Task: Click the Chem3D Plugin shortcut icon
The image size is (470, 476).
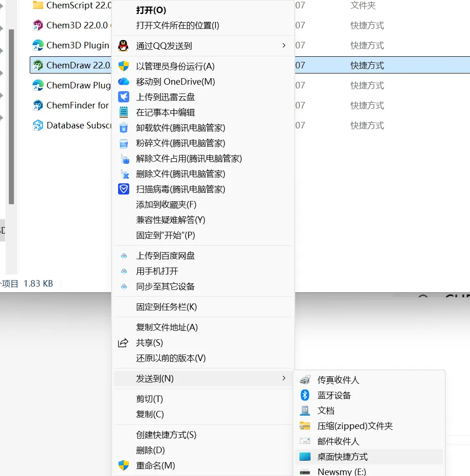Action: (x=38, y=45)
